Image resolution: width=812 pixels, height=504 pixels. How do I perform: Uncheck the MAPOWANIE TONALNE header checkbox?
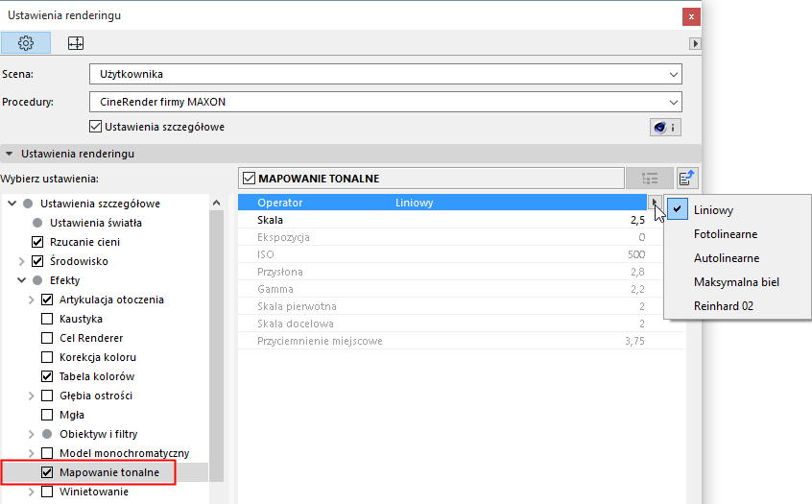coord(250,179)
